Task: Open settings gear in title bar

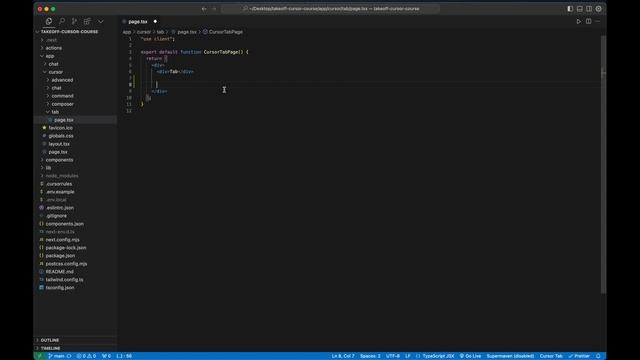Action: coord(598,9)
